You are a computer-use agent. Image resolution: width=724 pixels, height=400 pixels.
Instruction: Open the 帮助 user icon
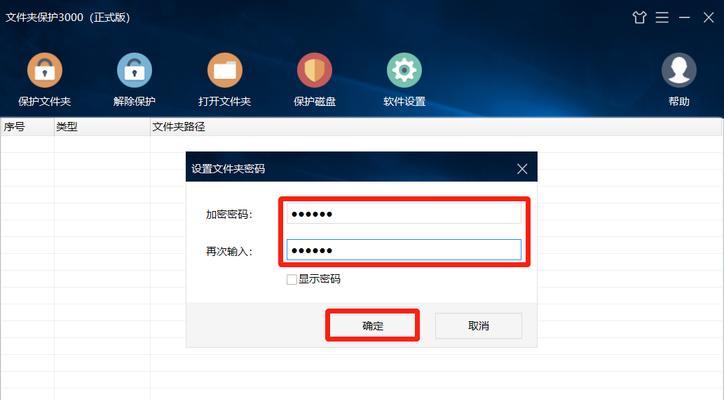[x=679, y=70]
